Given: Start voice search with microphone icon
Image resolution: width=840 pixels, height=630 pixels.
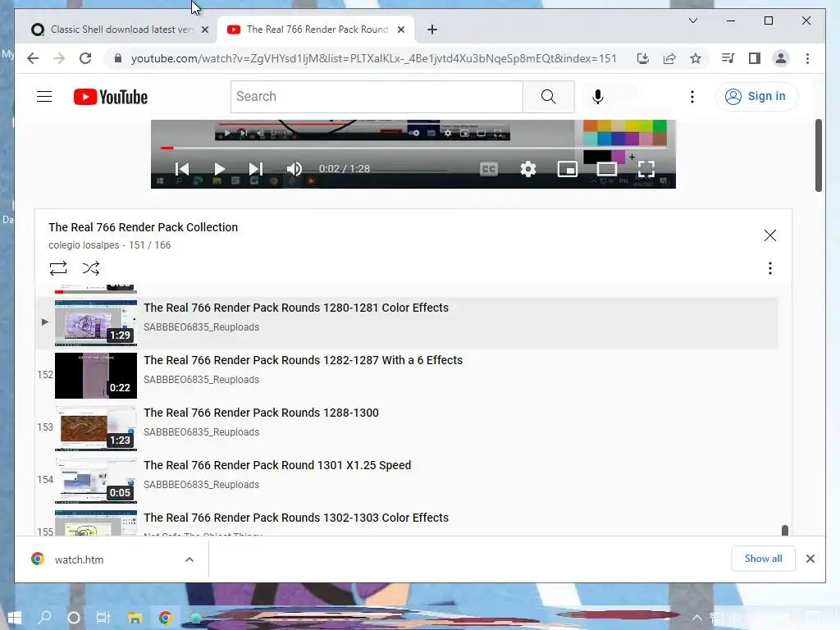Looking at the screenshot, I should point(598,97).
